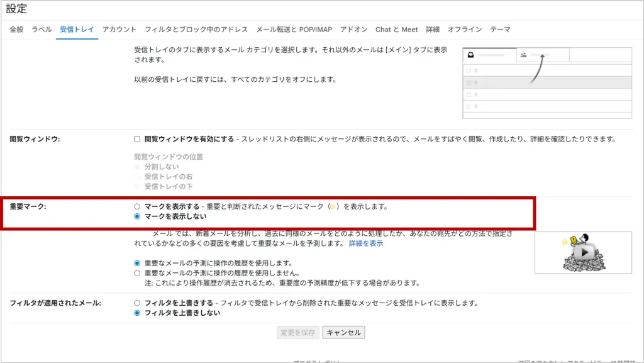Open フィルタとブロック中のアドレス tab
Viewport: 644px width, 363px height.
(196, 30)
